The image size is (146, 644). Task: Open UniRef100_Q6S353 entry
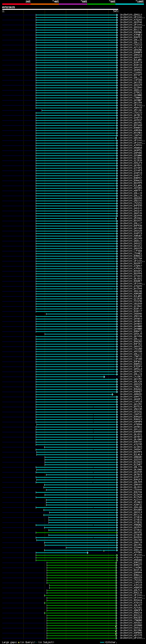131,82
